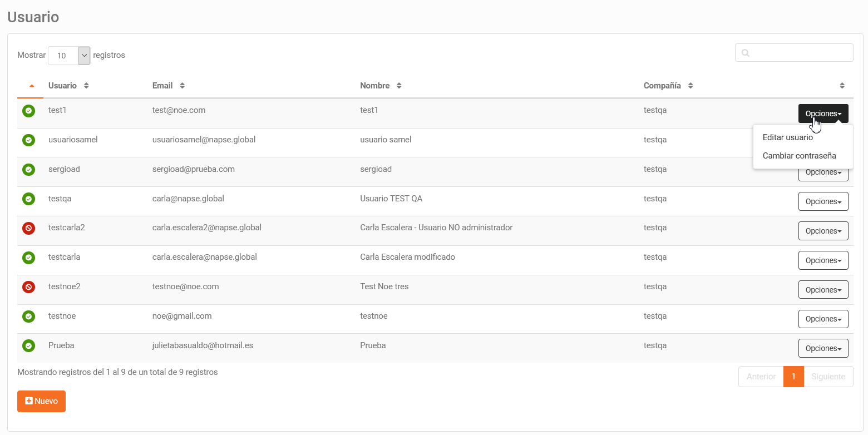Click green status icon for usuariosamel
This screenshot has width=868, height=435.
(x=28, y=140)
